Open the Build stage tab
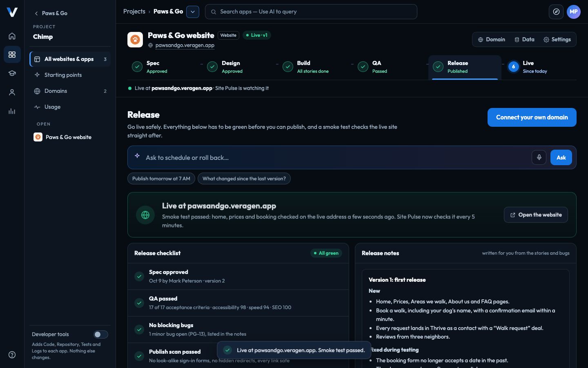Screen dimensions: 588x368 pyautogui.click(x=314, y=67)
